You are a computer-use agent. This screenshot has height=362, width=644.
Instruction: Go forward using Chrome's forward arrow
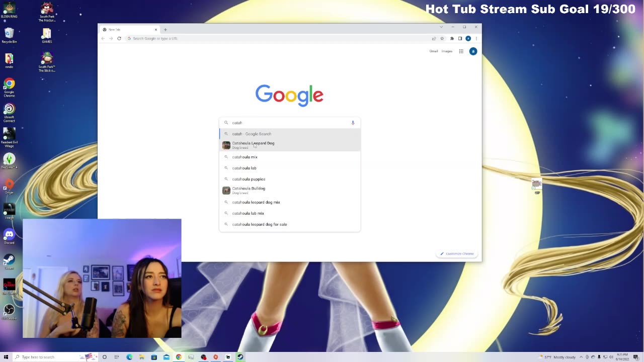pos(111,38)
